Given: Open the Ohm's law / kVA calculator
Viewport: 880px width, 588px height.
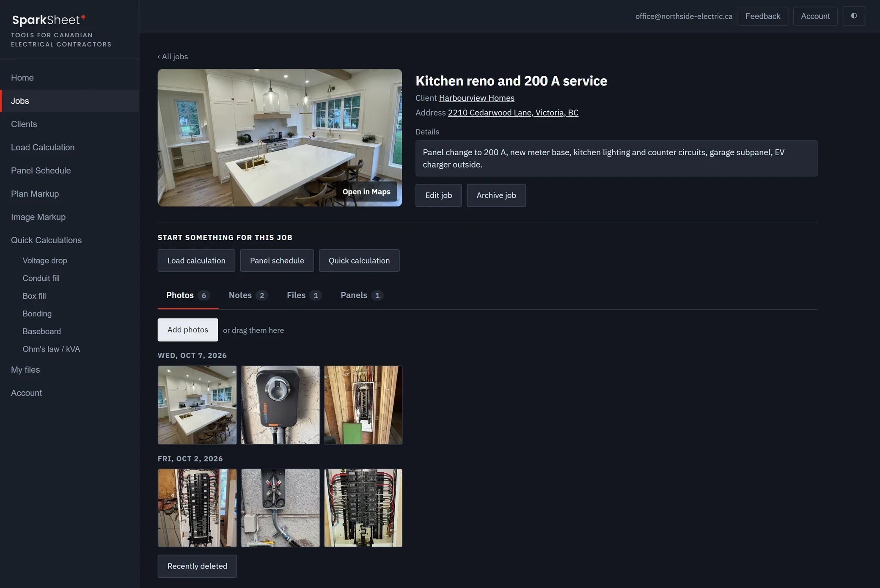Looking at the screenshot, I should (x=51, y=349).
